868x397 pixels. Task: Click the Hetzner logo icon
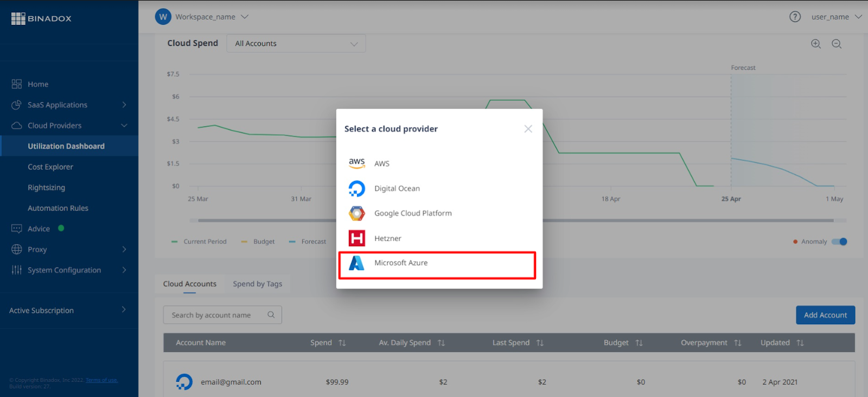pos(356,238)
